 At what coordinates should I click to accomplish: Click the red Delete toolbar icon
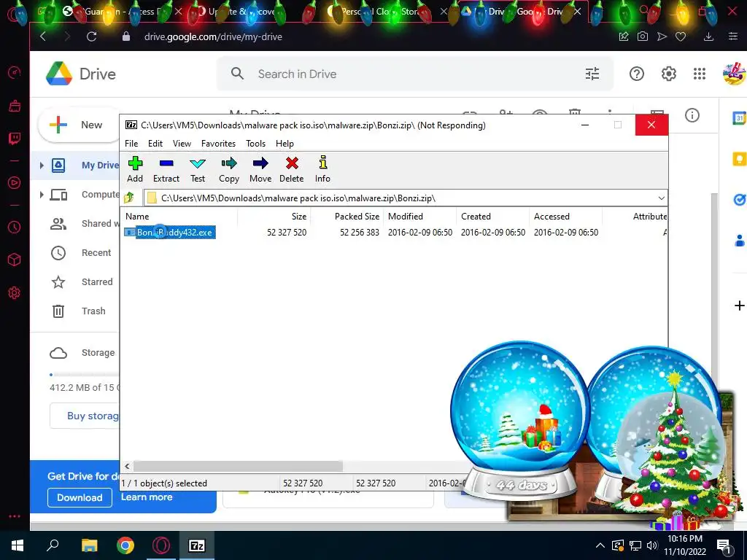[x=292, y=169]
